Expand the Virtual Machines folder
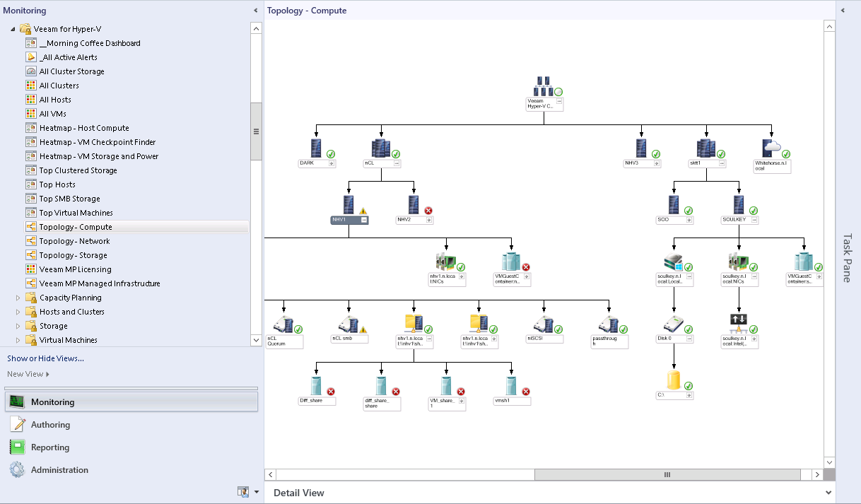Screen dimensions: 861x504 [x=18, y=340]
